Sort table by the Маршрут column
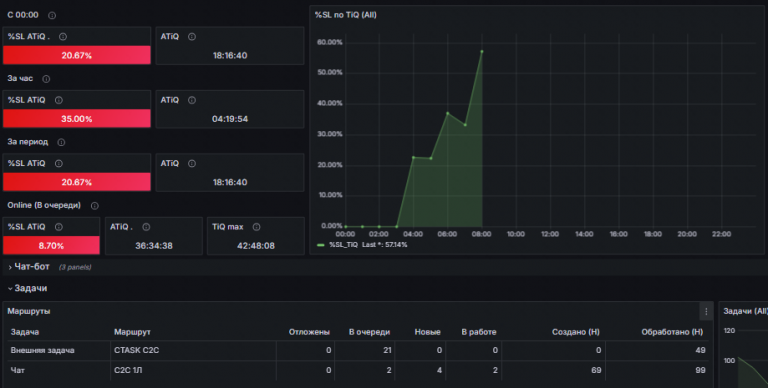This screenshot has width=768, height=388. click(x=132, y=332)
